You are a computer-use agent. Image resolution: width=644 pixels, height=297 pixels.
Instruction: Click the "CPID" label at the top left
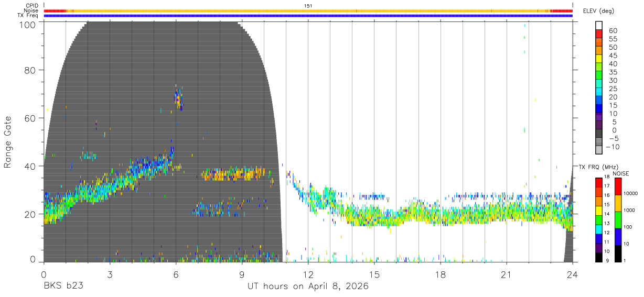click(33, 6)
